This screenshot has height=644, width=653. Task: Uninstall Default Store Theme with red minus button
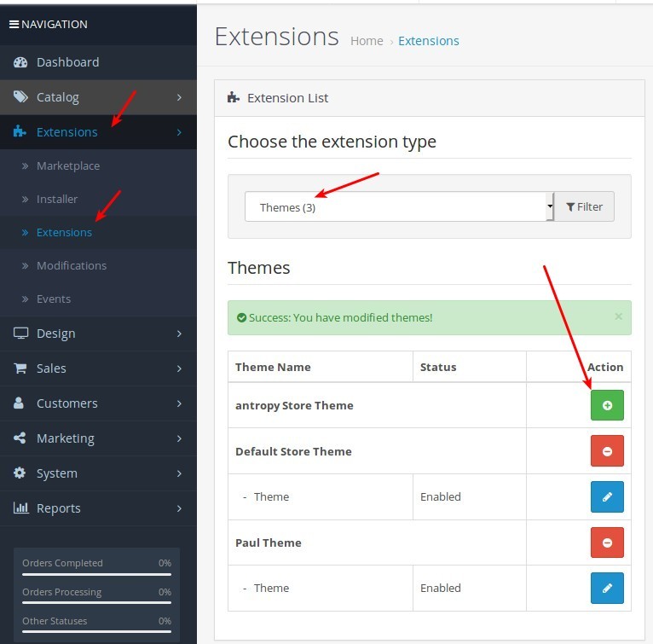pos(607,451)
